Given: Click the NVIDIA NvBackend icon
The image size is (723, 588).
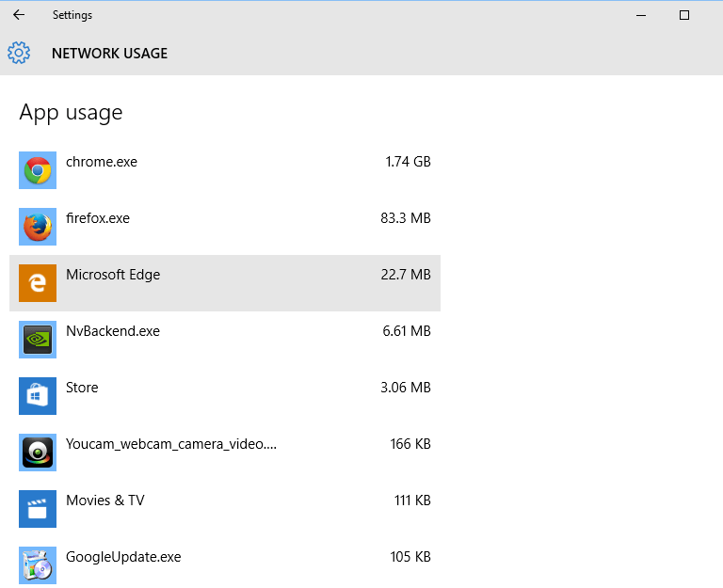Looking at the screenshot, I should (x=38, y=340).
